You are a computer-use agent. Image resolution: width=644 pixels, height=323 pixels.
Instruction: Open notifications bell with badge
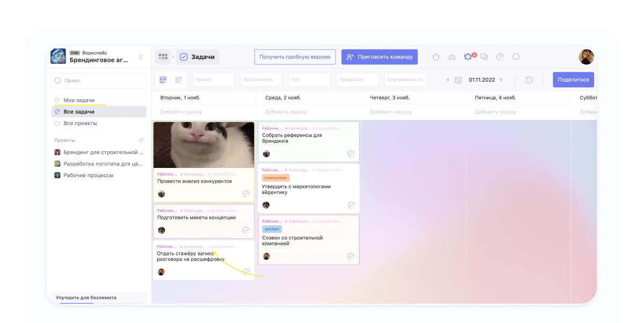(x=468, y=57)
